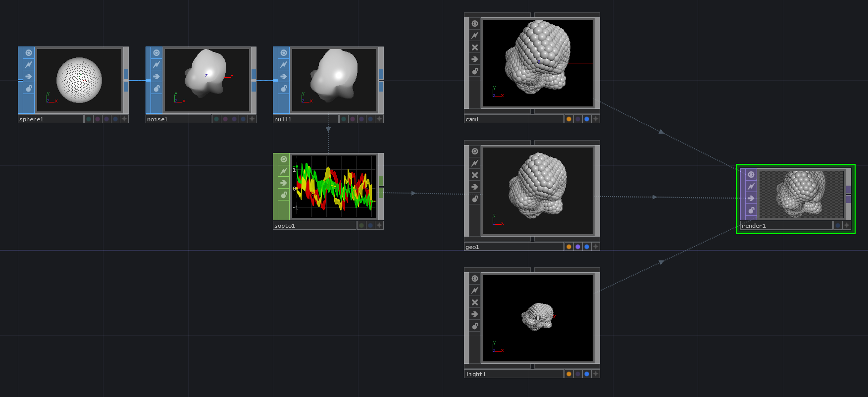868x397 pixels.
Task: Click the light1 node viewer preview
Action: pyautogui.click(x=538, y=318)
